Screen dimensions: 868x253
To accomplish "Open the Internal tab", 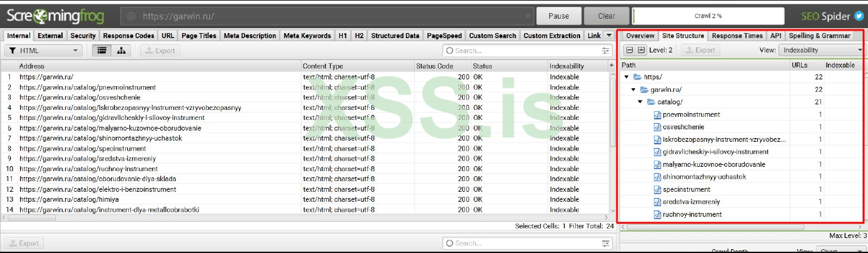I will [x=19, y=36].
